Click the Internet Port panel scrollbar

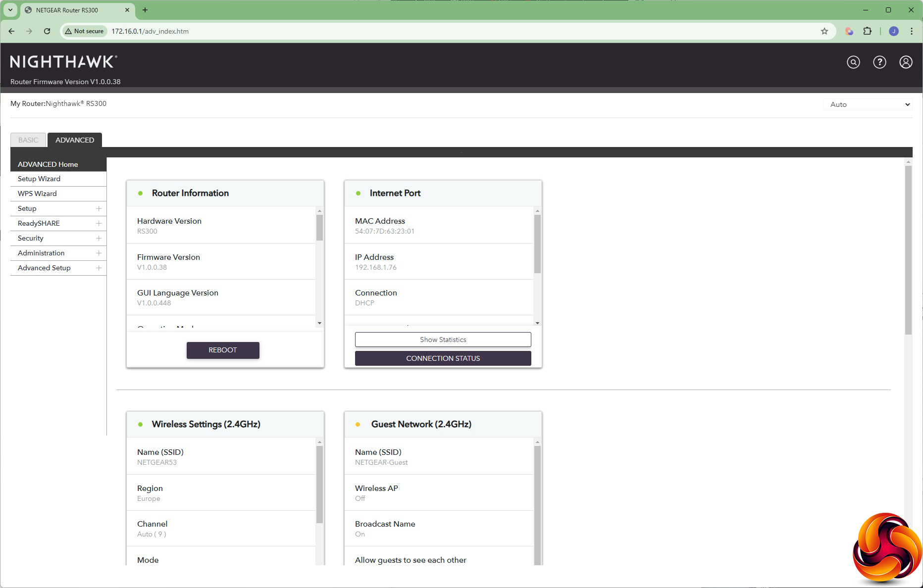[537, 244]
